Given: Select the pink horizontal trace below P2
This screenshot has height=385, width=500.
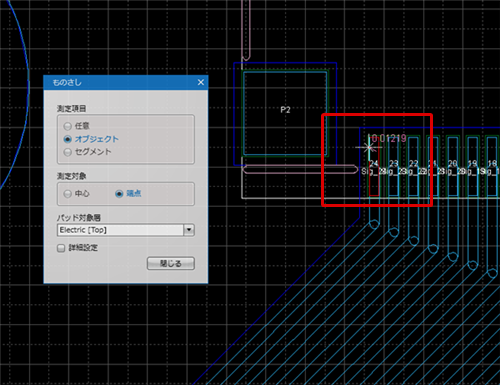Looking at the screenshot, I should pyautogui.click(x=300, y=169).
